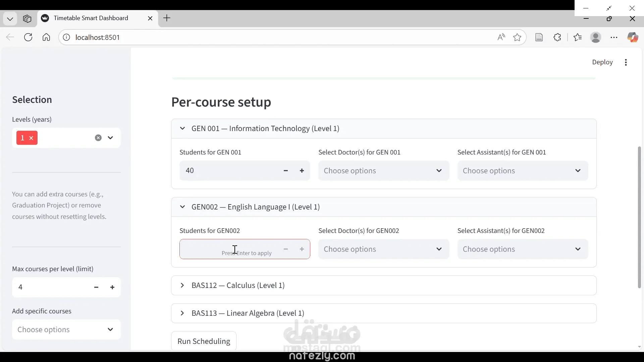Open Add specific courses dropdown

66,329
